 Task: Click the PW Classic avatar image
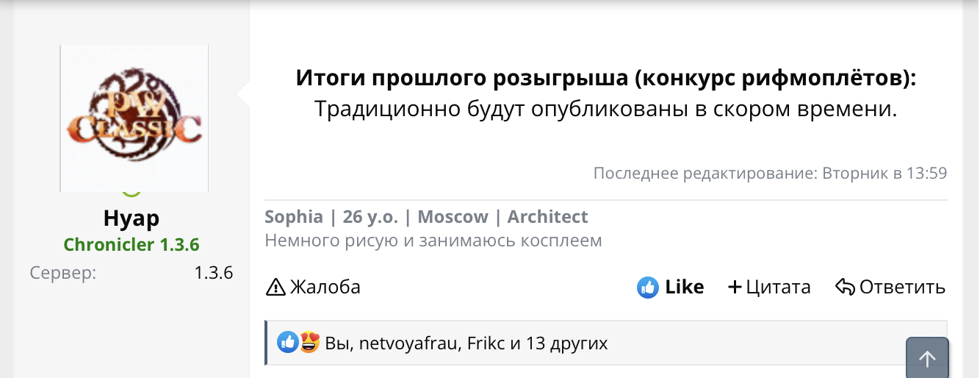(134, 118)
